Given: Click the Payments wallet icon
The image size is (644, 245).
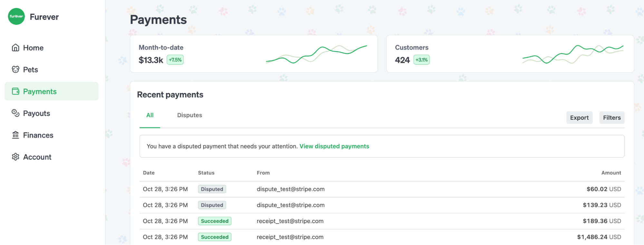Looking at the screenshot, I should 15,91.
